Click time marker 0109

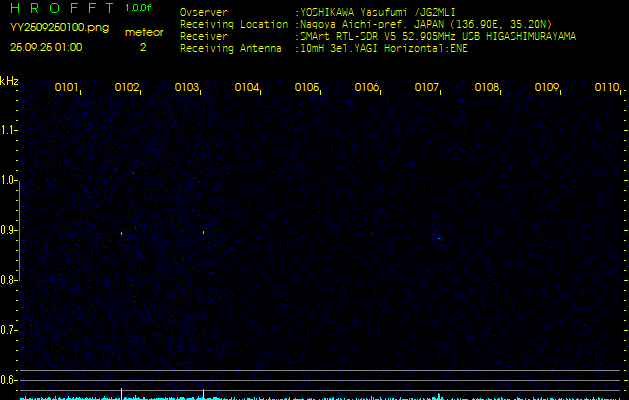pos(546,87)
